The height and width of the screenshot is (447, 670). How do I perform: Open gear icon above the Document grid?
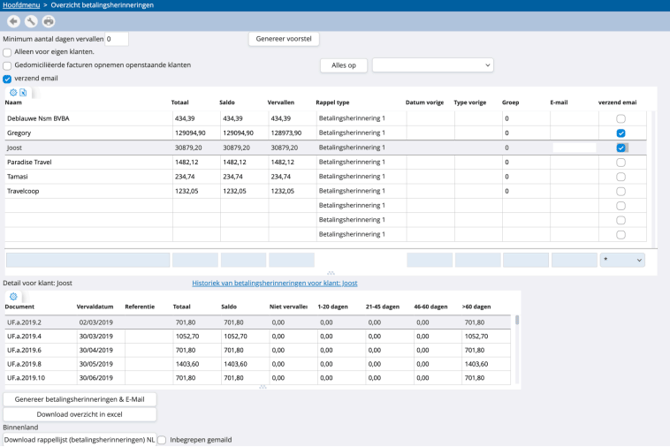pos(13,297)
